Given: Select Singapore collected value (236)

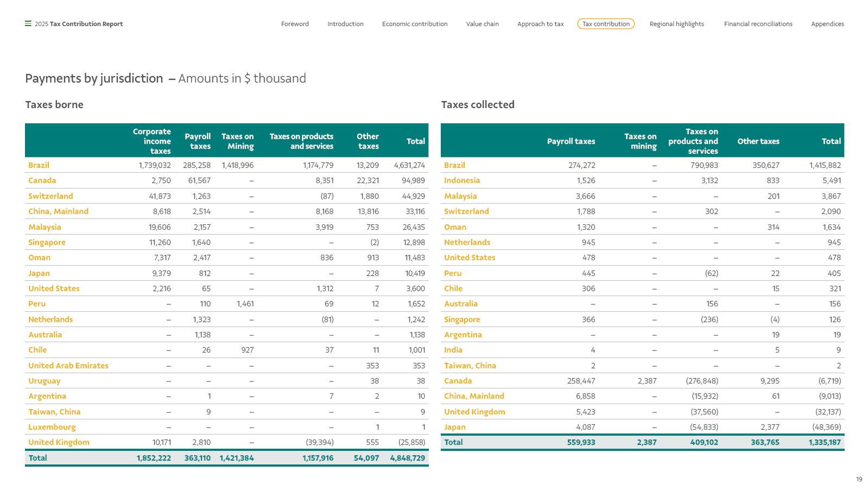Looking at the screenshot, I should click(x=709, y=319).
